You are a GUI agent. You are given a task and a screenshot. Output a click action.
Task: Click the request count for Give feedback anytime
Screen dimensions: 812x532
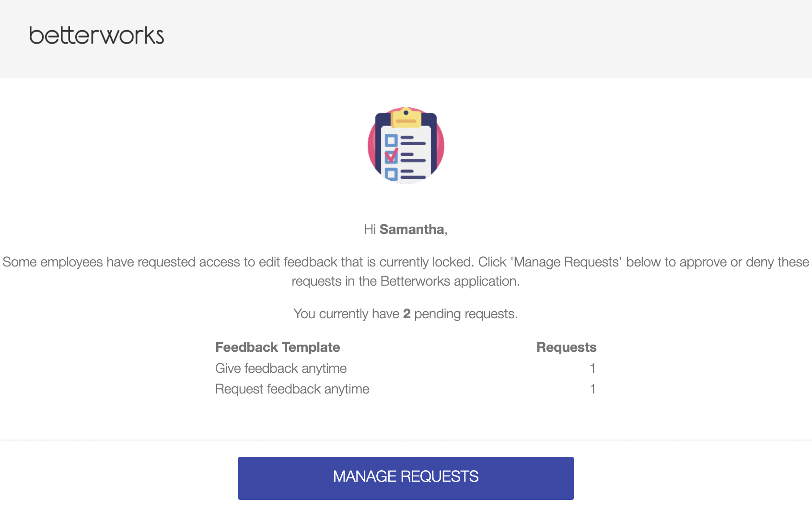(x=593, y=368)
